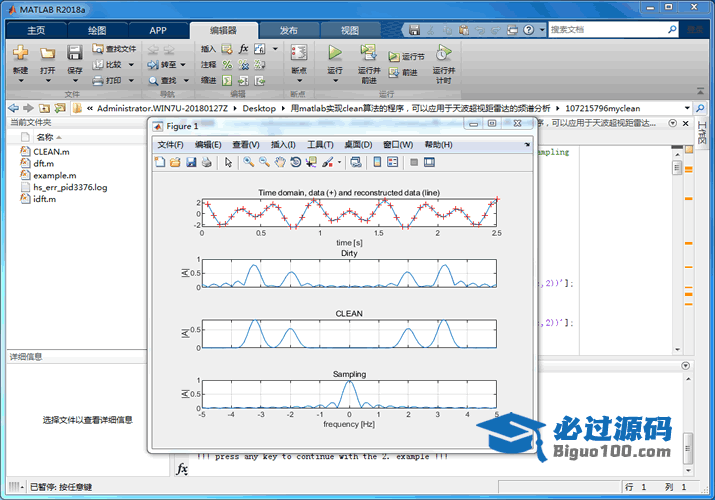The height and width of the screenshot is (500, 715).
Task: Insert a legend via the toolbar icon
Action: (x=393, y=162)
